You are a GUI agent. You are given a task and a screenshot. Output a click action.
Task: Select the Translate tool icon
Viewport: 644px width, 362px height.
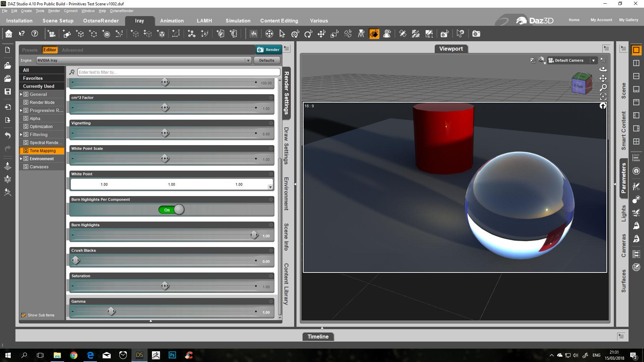(321, 34)
